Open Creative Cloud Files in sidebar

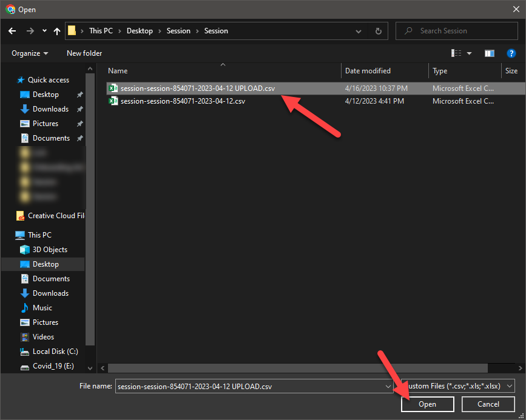[50, 216]
